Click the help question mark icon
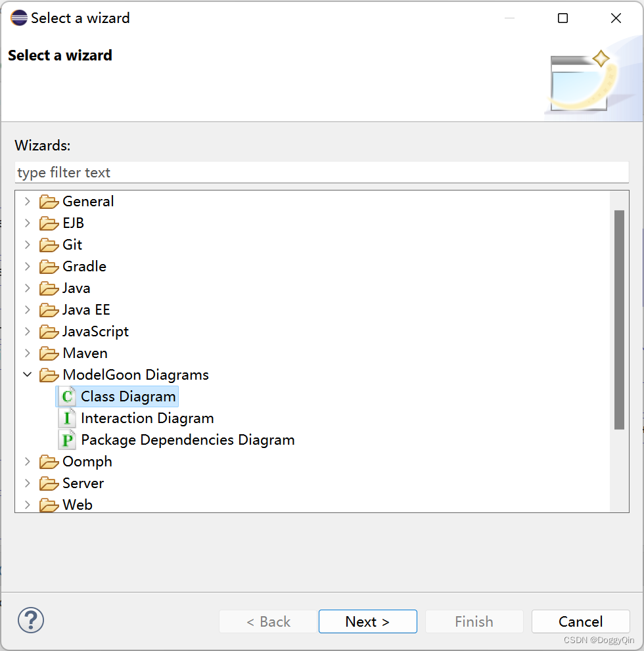Viewport: 644px width, 651px height. pos(30,620)
